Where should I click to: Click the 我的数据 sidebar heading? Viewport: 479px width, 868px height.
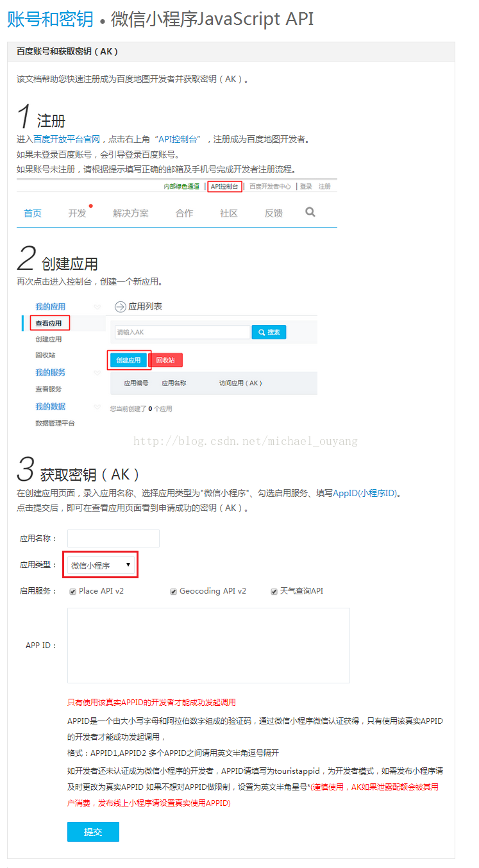51,406
